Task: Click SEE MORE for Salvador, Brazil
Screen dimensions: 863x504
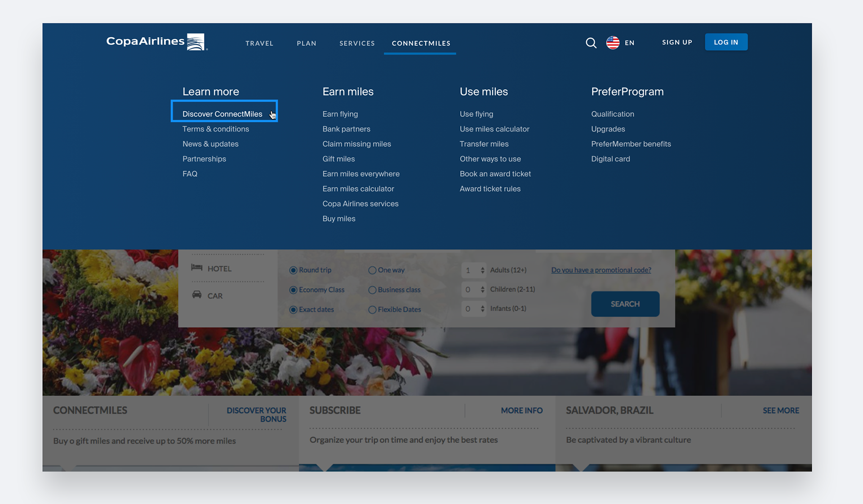Action: pyautogui.click(x=781, y=411)
